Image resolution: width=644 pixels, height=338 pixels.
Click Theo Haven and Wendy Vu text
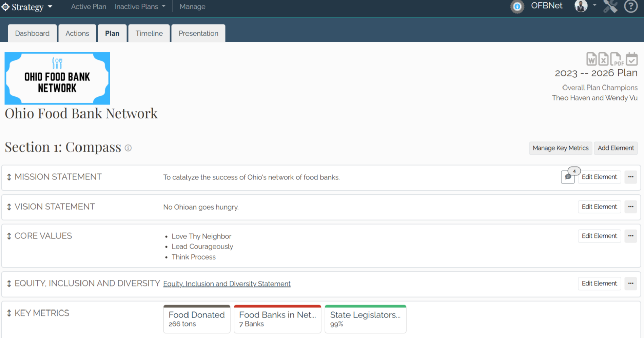coord(595,98)
